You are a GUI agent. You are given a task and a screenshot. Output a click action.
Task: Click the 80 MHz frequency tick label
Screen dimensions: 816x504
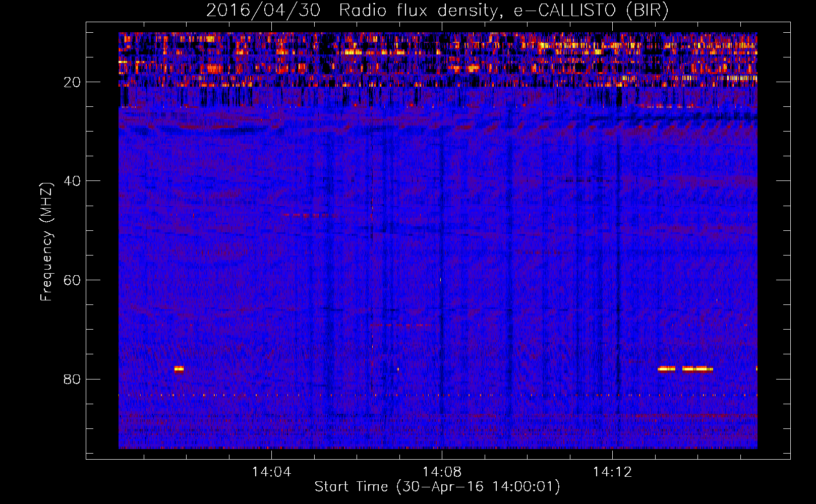pos(72,379)
